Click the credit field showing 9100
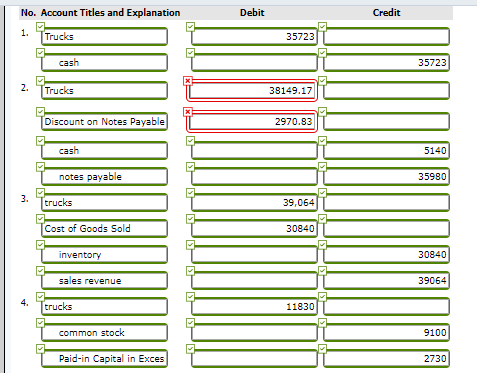 point(386,332)
